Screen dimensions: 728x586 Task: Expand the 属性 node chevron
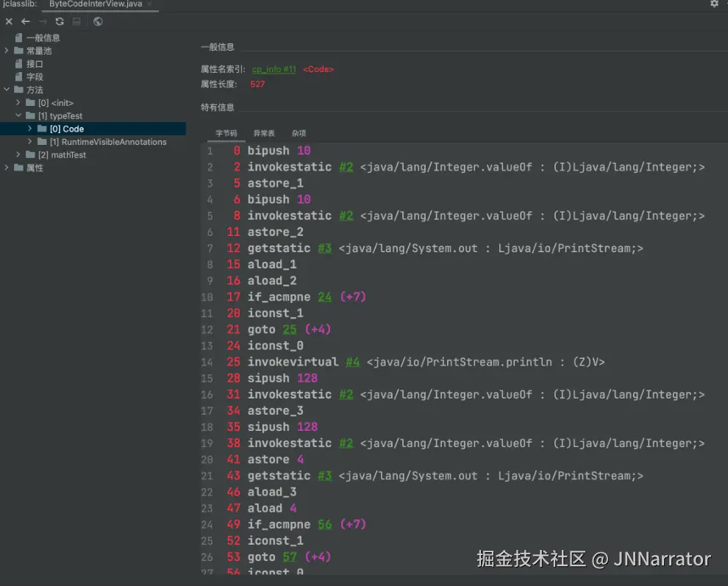coord(7,167)
